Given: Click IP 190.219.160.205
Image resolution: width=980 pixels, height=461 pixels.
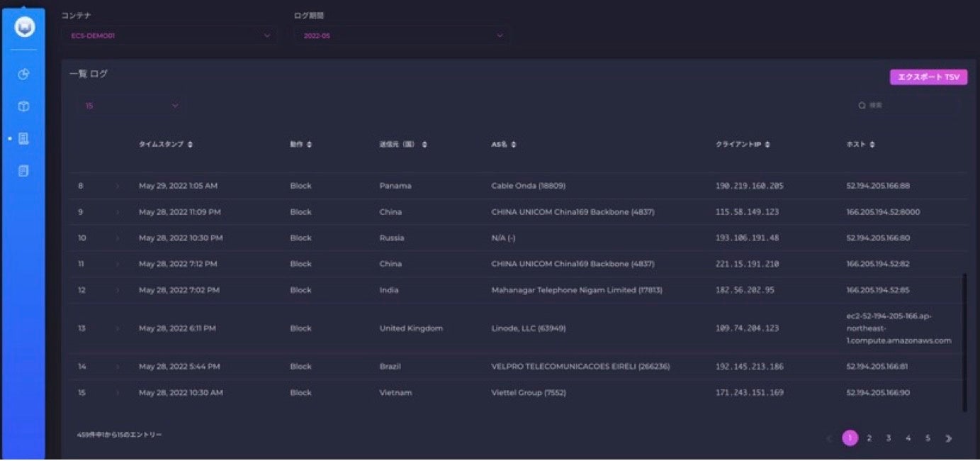Looking at the screenshot, I should click(750, 186).
